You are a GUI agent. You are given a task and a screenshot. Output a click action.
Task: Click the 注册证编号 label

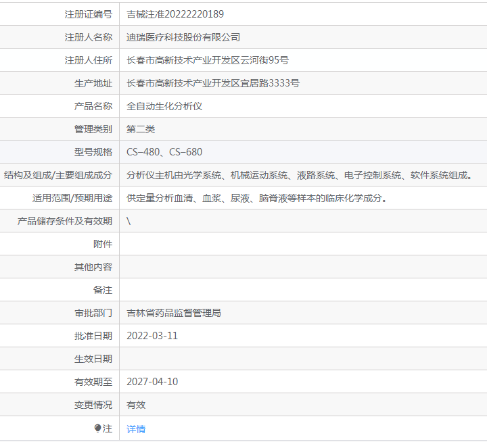click(89, 14)
